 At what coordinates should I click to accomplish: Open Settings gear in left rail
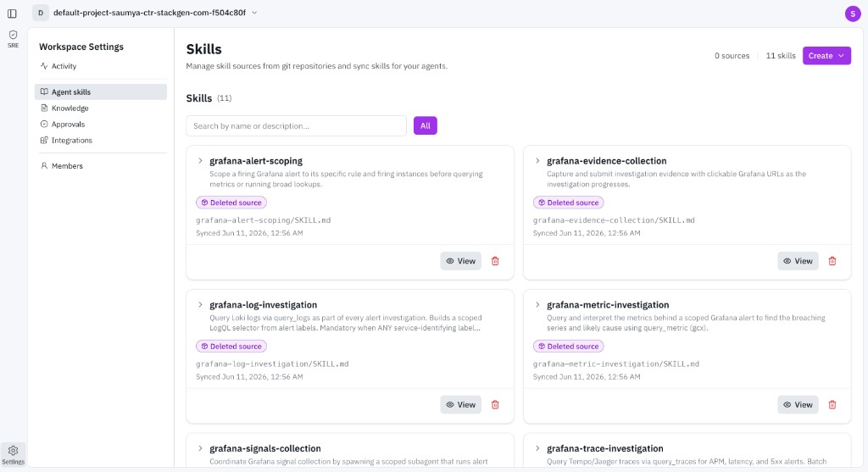click(x=14, y=455)
